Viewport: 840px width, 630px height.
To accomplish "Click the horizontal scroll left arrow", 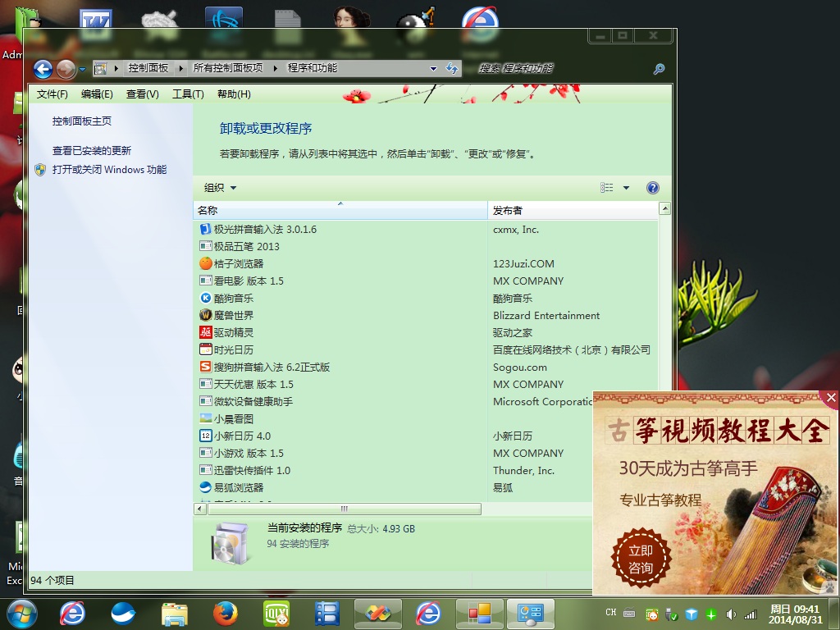I will pos(200,509).
